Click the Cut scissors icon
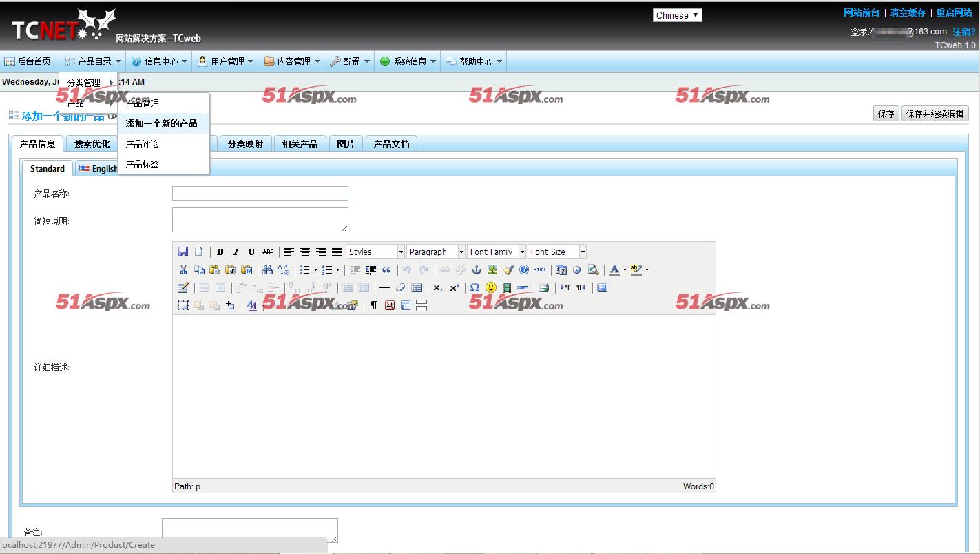This screenshot has height=554, width=980. pos(183,269)
